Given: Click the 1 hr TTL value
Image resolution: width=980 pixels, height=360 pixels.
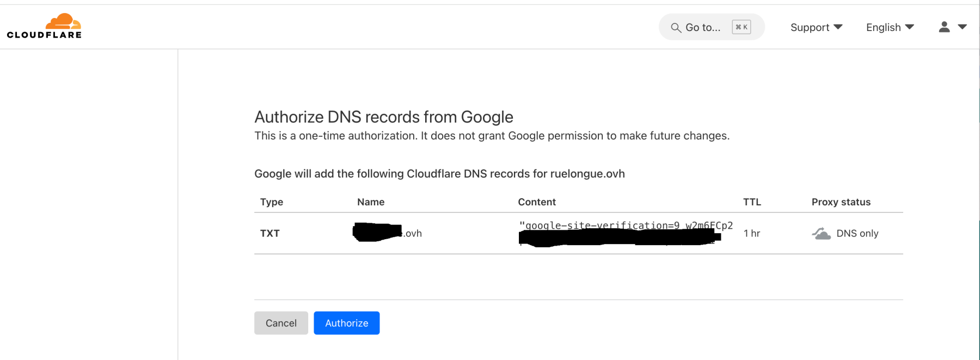Looking at the screenshot, I should [x=752, y=234].
